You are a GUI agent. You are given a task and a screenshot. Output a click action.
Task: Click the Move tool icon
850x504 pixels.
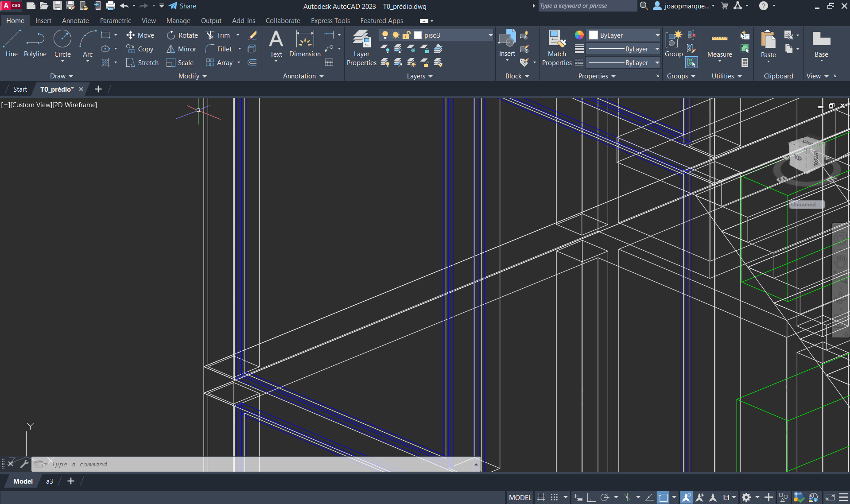(131, 35)
